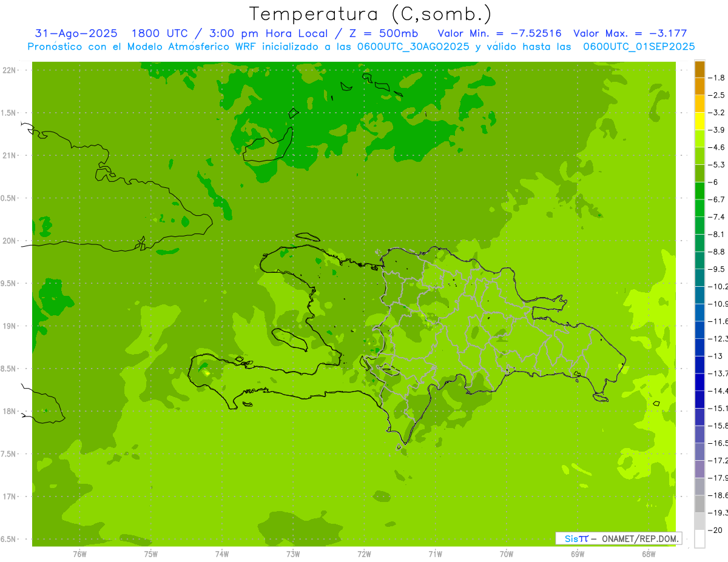
Task: Click the '0600UTC_01SEP2025' valid-until time text
Action: point(639,47)
